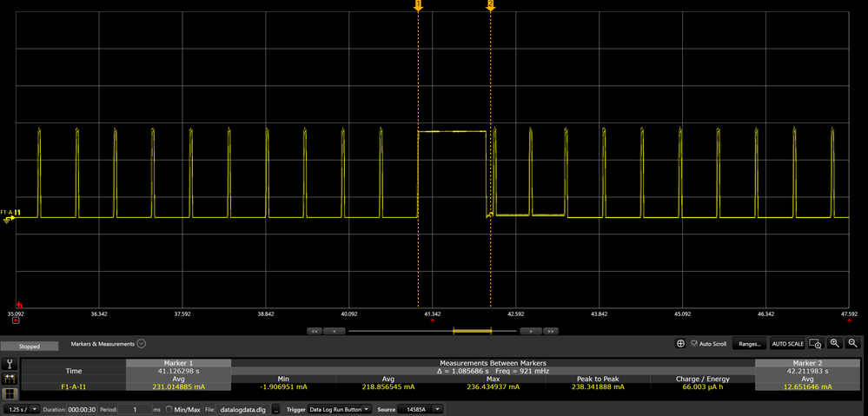The width and height of the screenshot is (868, 416).
Task: Toggle the Auto Scroll checkbox
Action: 693,344
